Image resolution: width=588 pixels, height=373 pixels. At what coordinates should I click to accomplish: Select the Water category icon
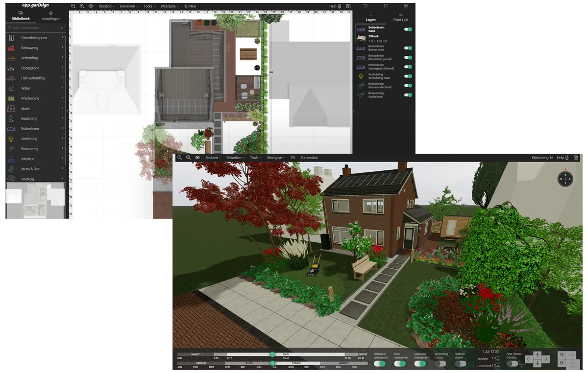pyautogui.click(x=11, y=88)
